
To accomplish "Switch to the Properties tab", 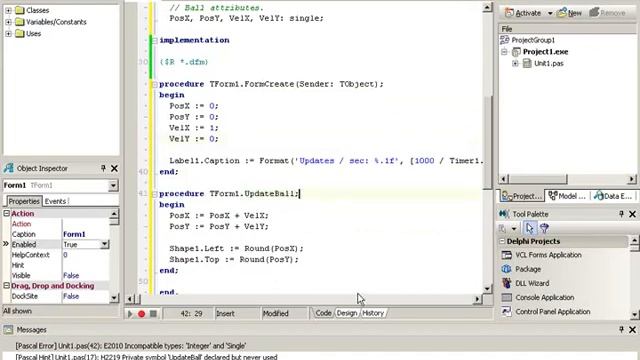I will (24, 201).
